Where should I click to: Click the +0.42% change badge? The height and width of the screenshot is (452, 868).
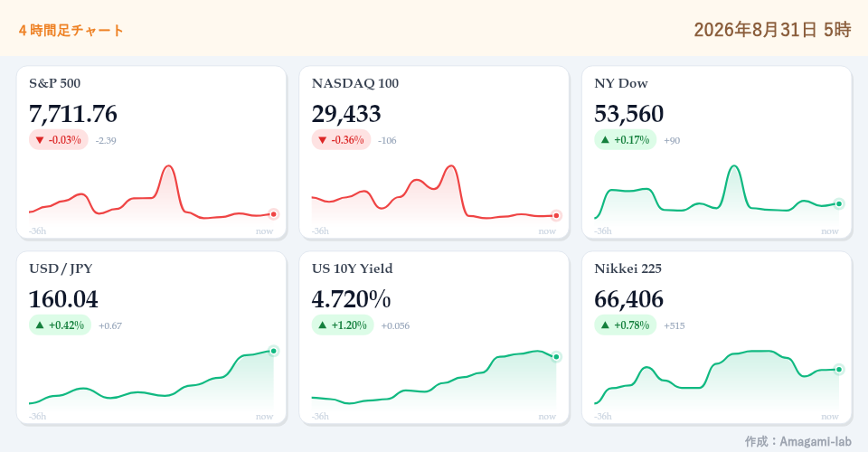coord(60,325)
